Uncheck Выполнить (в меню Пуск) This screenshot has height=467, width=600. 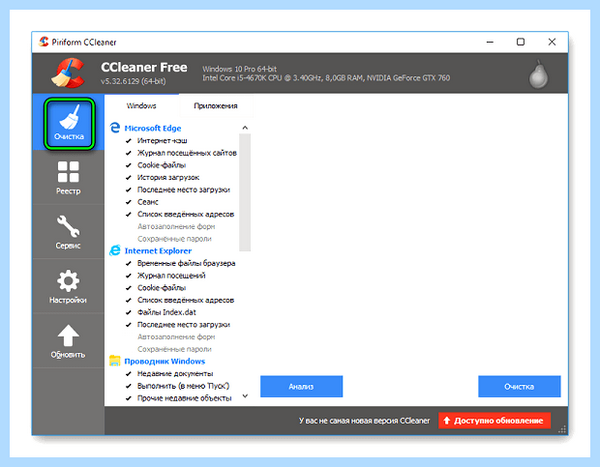click(x=129, y=386)
